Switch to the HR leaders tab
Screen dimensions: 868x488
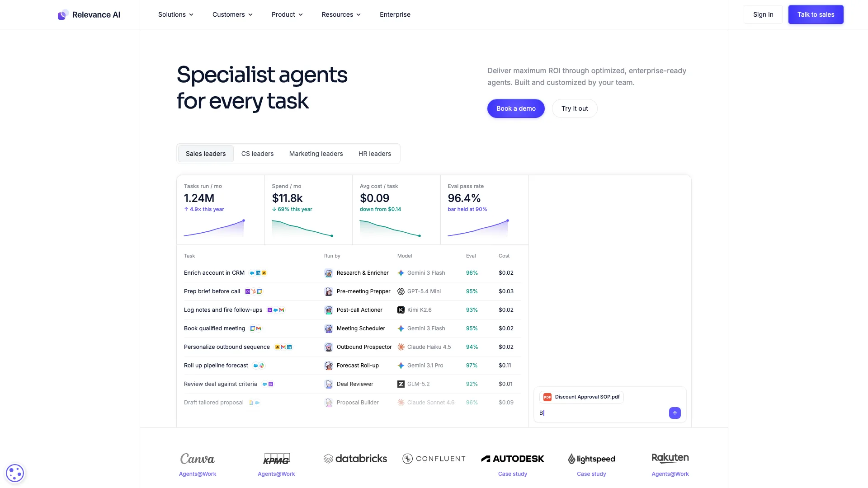(375, 154)
